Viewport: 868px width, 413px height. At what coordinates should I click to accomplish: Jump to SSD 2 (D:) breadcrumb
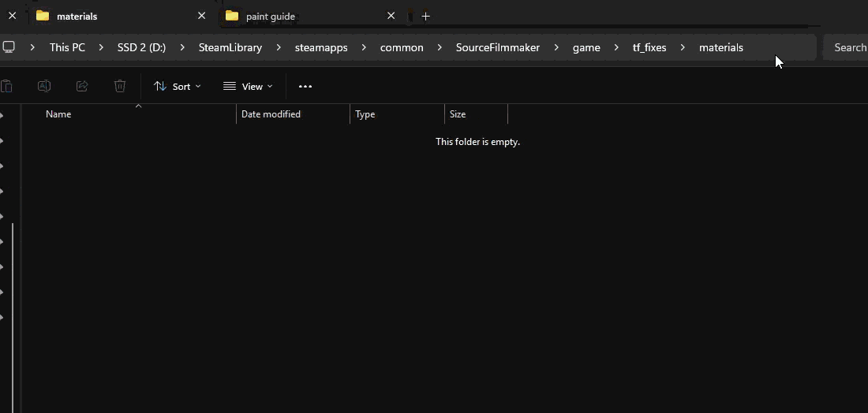pyautogui.click(x=141, y=47)
